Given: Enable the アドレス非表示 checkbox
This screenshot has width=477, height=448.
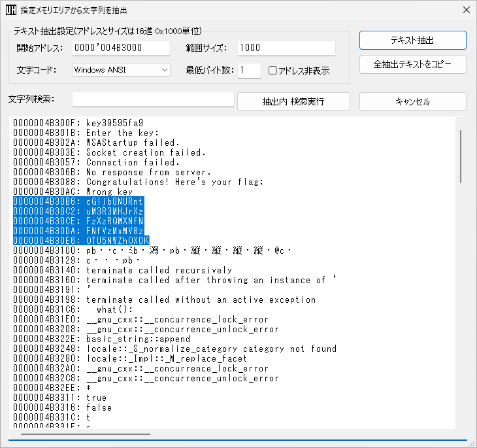Looking at the screenshot, I should coord(273,71).
